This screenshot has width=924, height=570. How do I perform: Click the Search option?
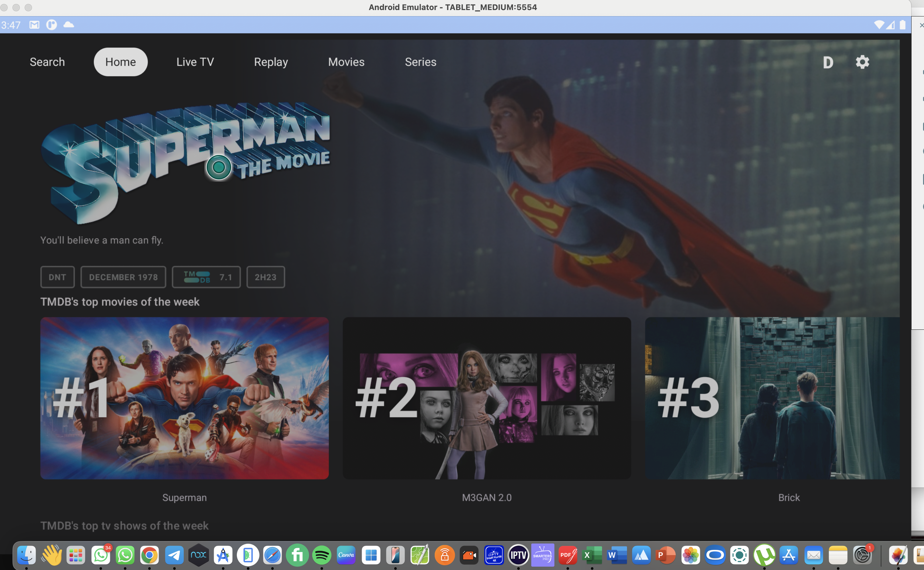pyautogui.click(x=47, y=62)
